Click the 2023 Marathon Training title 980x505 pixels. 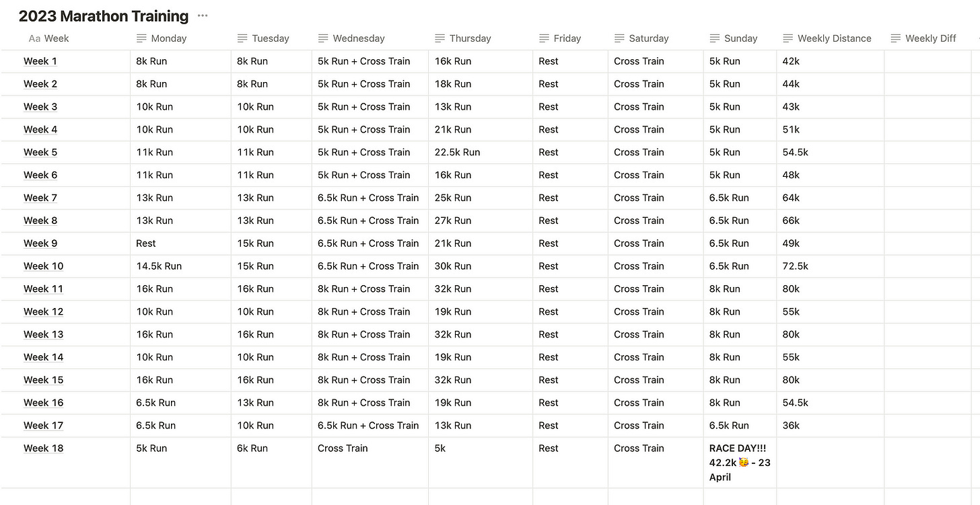pos(104,15)
